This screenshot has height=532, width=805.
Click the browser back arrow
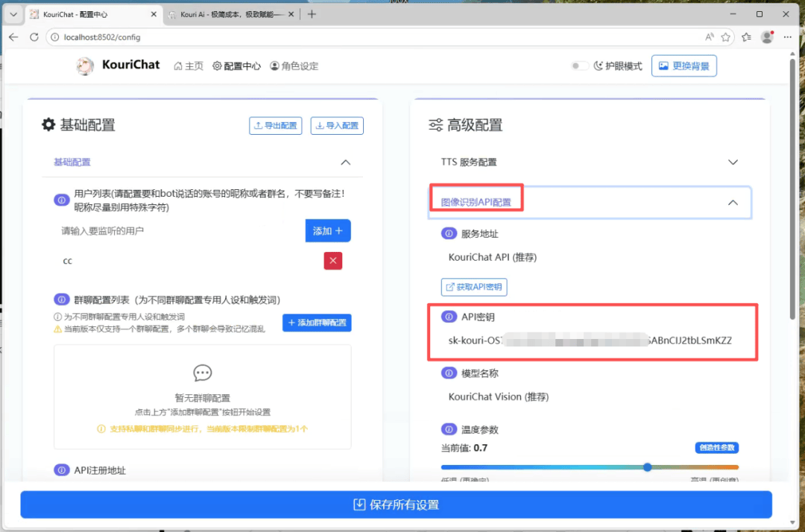tap(13, 37)
